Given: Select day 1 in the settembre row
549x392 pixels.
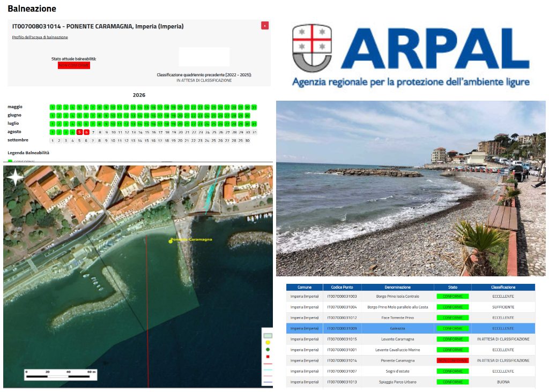Looking at the screenshot, I should point(53,141).
